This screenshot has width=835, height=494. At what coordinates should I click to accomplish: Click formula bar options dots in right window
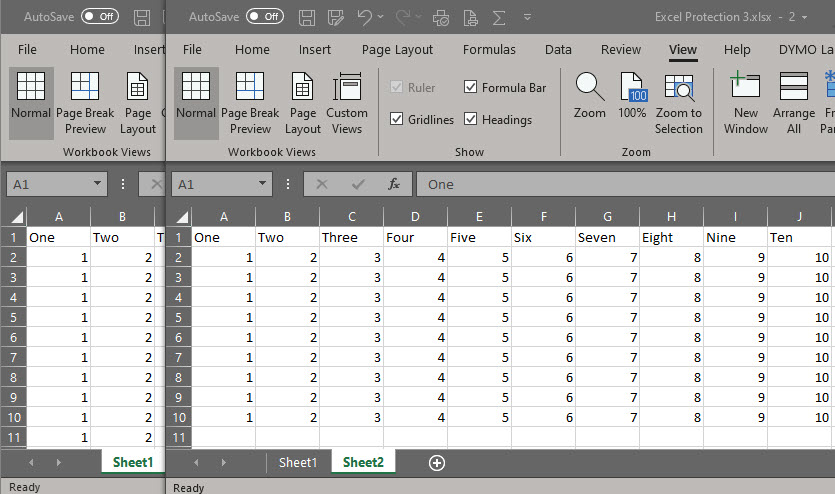coord(288,184)
